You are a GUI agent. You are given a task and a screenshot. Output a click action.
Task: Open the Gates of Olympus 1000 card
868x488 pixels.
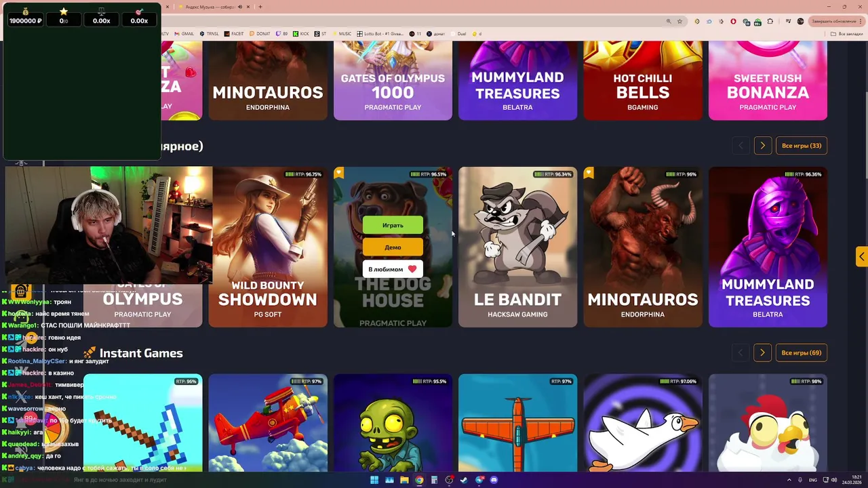pyautogui.click(x=393, y=80)
